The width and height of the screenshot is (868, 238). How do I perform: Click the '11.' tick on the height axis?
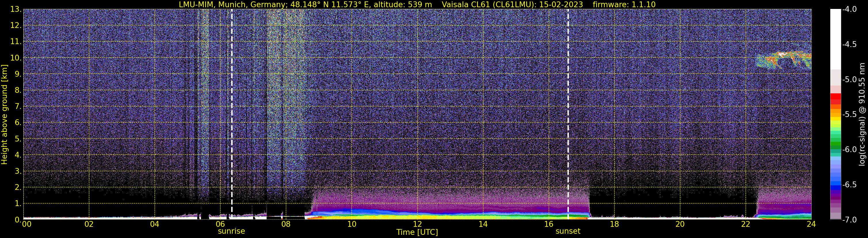16,42
